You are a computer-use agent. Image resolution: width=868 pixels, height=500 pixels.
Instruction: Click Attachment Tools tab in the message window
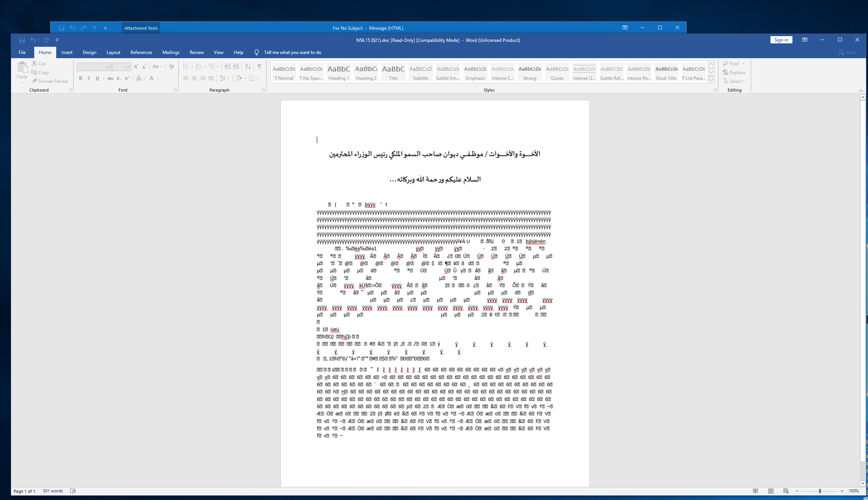coord(141,28)
